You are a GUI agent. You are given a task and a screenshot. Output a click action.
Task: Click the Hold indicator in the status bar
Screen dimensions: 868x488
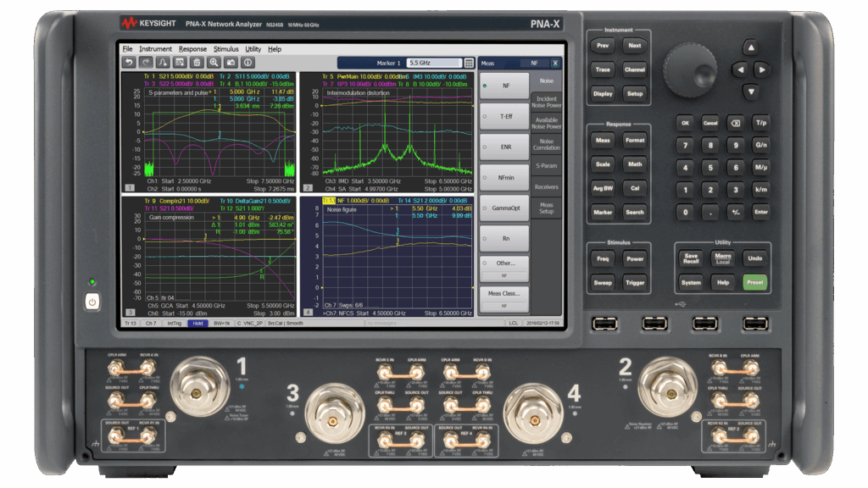click(198, 323)
